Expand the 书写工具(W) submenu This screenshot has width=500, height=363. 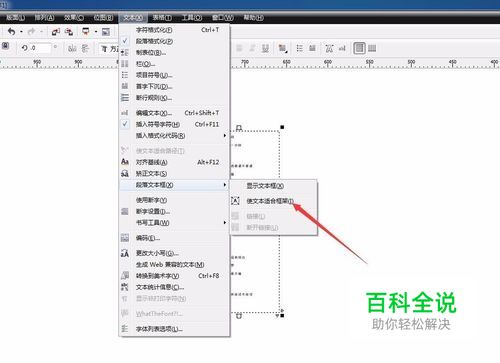coord(225,223)
